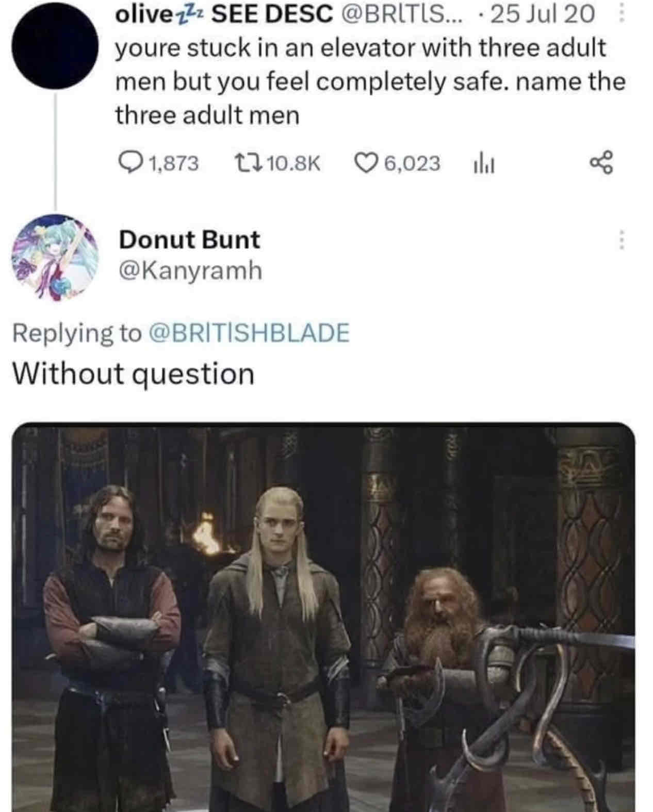The width and height of the screenshot is (653, 812).
Task: Open the attached three-men movie image
Action: [324, 617]
